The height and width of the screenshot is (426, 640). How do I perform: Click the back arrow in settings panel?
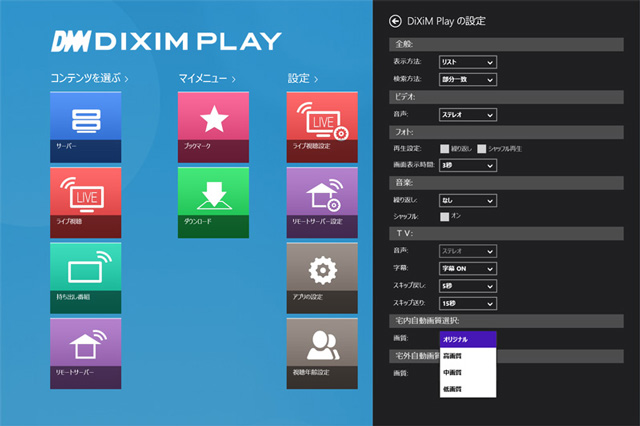pos(395,21)
